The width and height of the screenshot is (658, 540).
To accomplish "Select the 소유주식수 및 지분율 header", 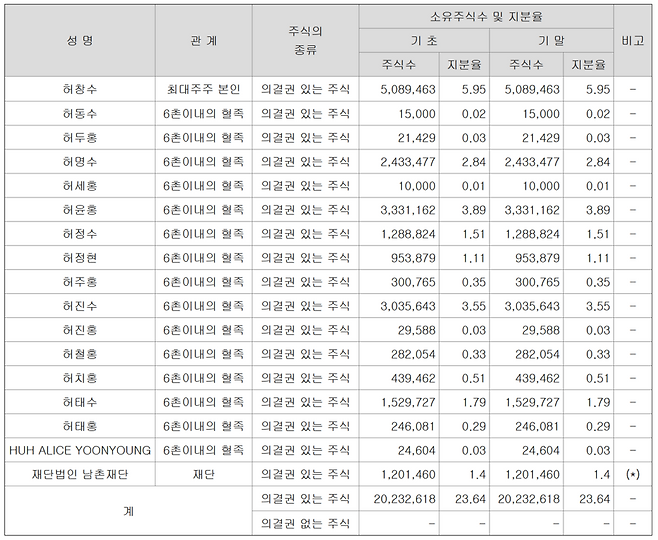I will coord(485,17).
